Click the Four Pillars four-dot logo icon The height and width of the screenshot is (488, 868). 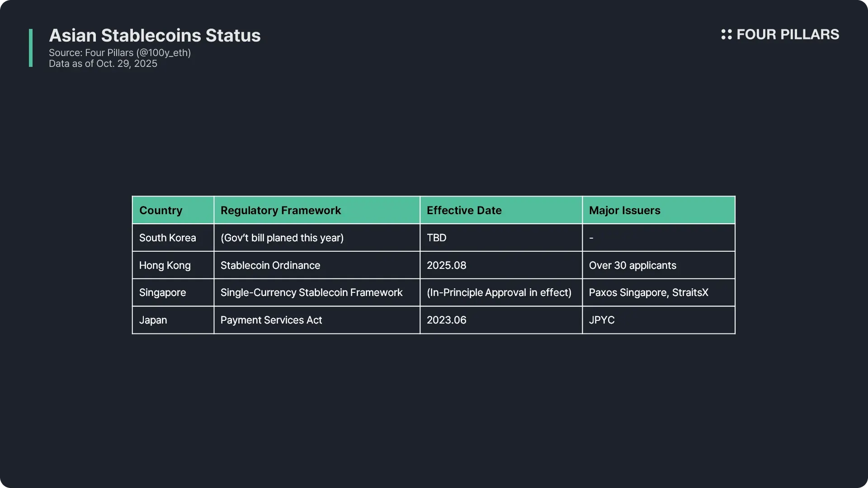tap(726, 34)
